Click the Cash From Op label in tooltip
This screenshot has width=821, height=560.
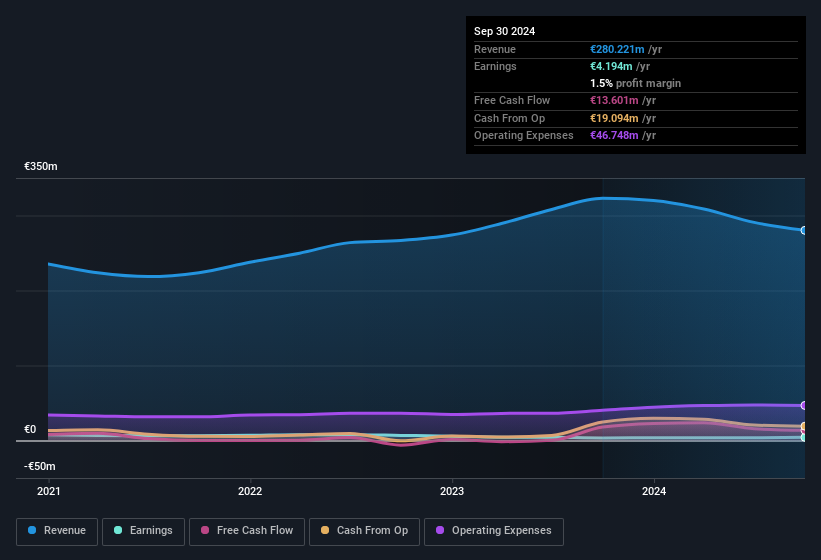click(509, 118)
